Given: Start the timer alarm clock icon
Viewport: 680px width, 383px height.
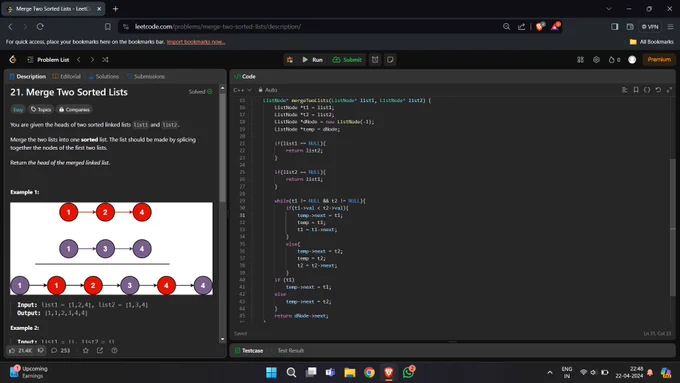Looking at the screenshot, I should coord(375,59).
